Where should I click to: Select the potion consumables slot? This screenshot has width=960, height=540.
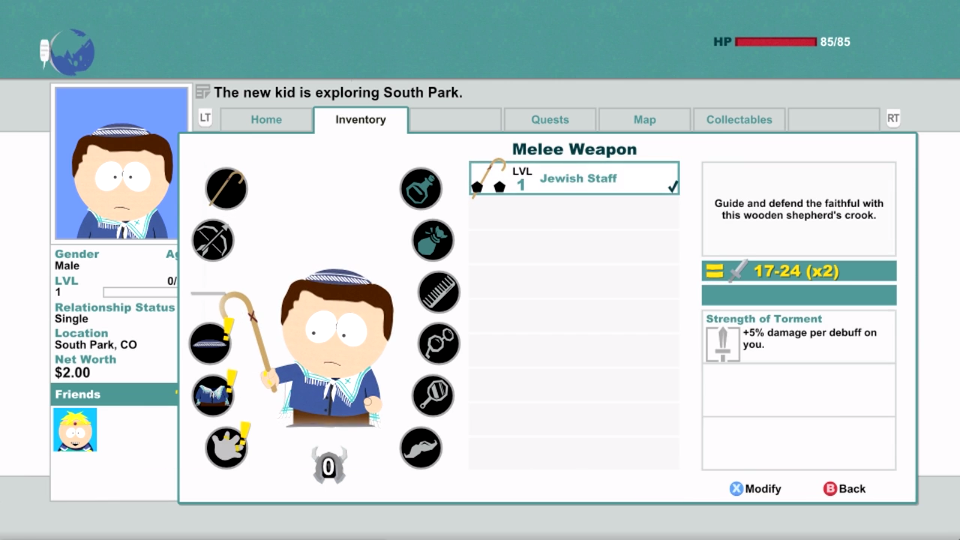(x=421, y=188)
